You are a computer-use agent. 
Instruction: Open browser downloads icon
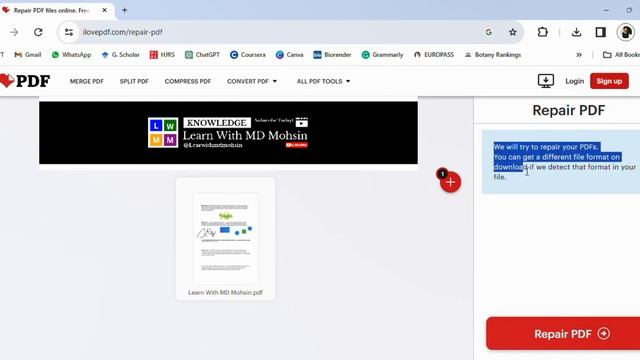click(576, 32)
